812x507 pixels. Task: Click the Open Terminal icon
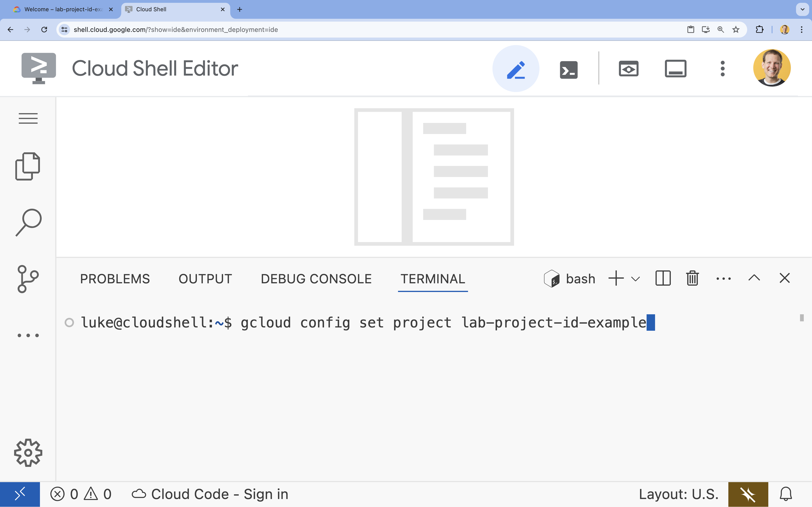[568, 68]
